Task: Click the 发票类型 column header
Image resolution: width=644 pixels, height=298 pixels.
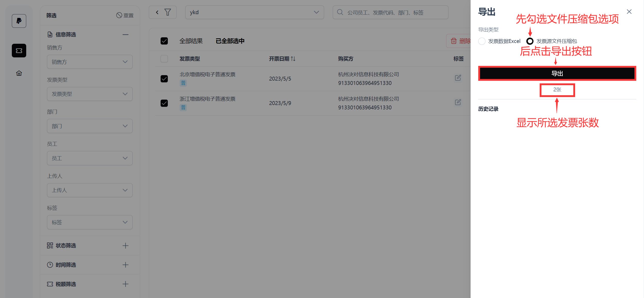Action: point(190,59)
